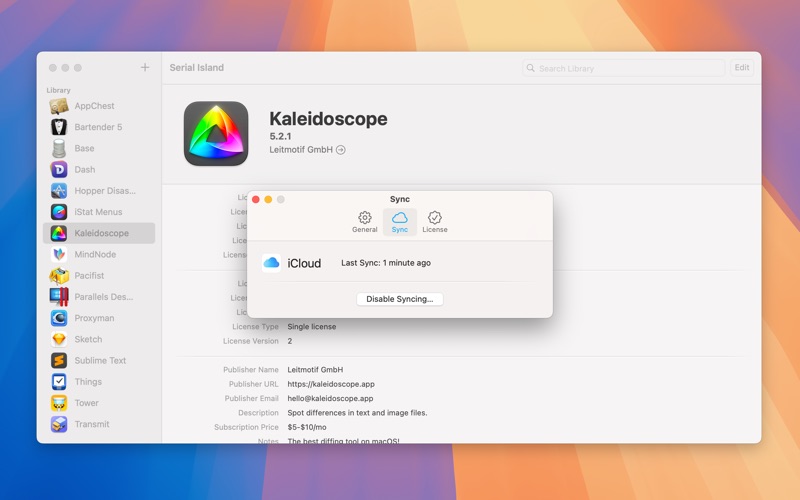Click the Publisher Name value Leitmotif GmbH
This screenshot has height=500, width=800.
tap(315, 369)
